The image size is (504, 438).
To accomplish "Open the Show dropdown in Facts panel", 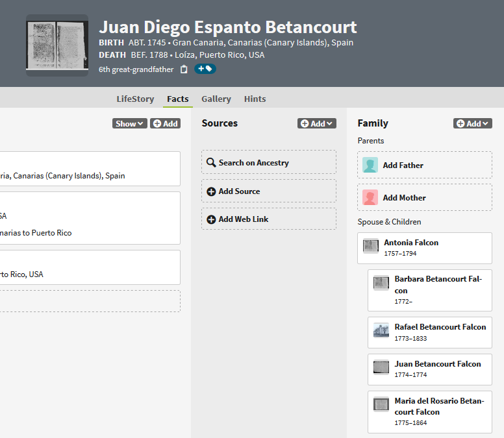I will pyautogui.click(x=129, y=123).
